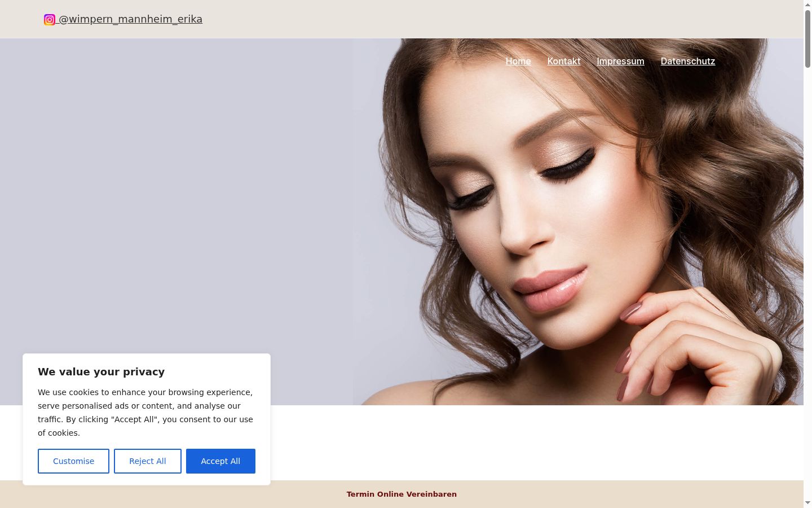Viewport: 812px width, 508px height.
Task: Click scrollbar down arrow
Action: pos(807,503)
